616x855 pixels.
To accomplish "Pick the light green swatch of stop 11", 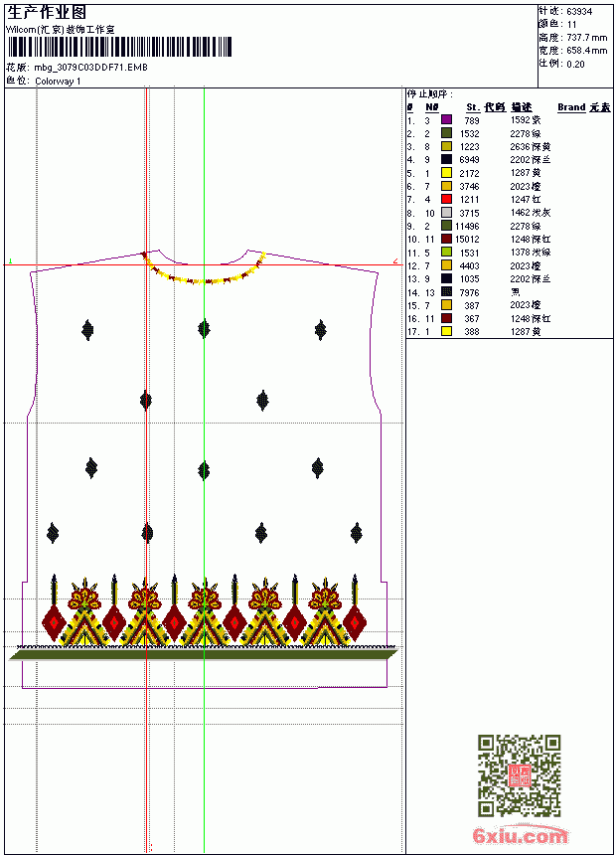I will [446, 253].
